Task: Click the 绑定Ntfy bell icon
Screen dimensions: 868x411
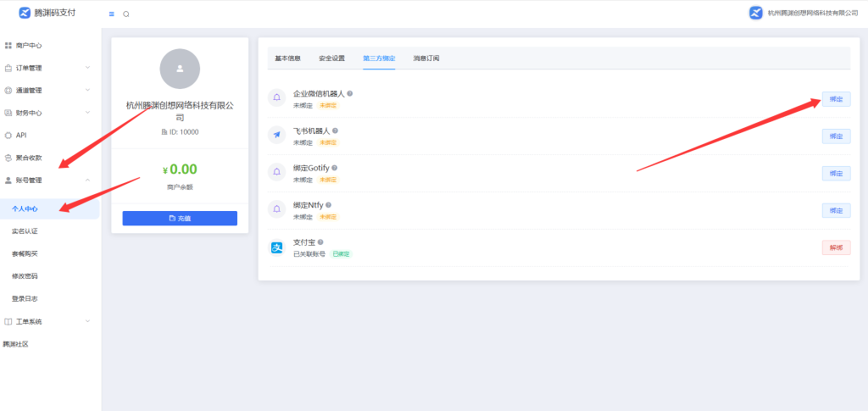Action: click(277, 209)
